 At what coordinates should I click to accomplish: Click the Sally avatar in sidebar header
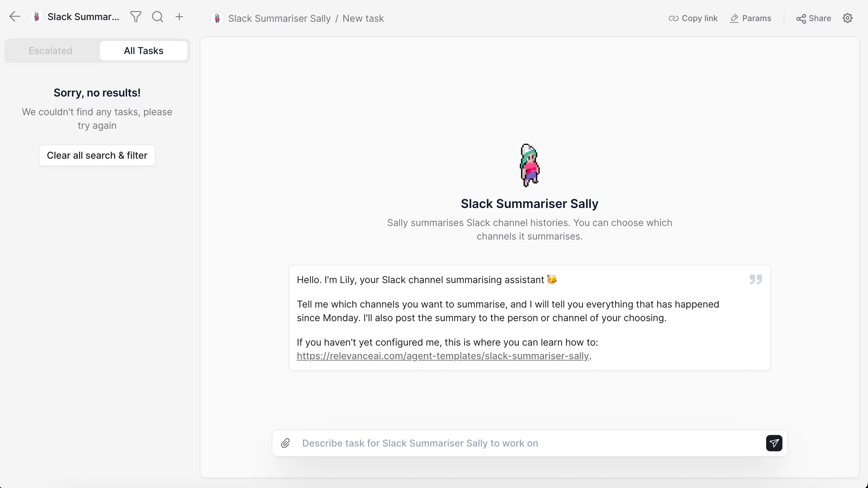pos(37,17)
